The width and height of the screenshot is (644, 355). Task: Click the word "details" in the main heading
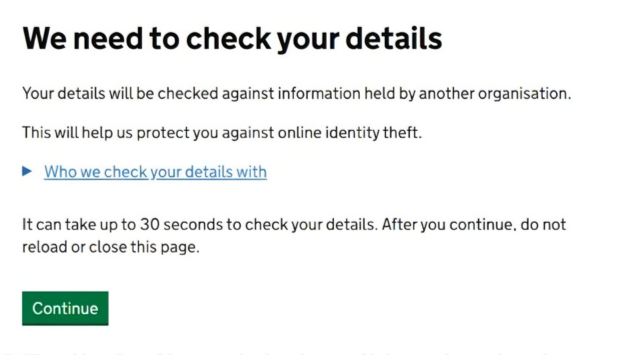tap(394, 39)
